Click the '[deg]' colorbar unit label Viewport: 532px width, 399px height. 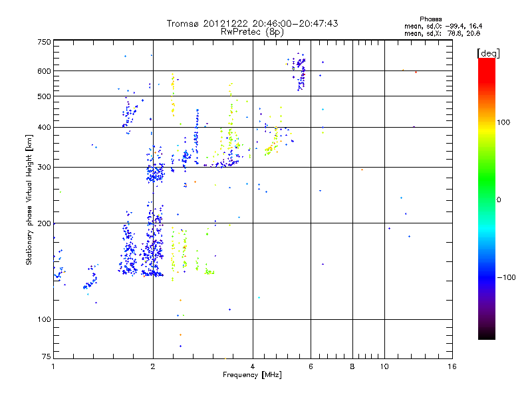click(488, 53)
